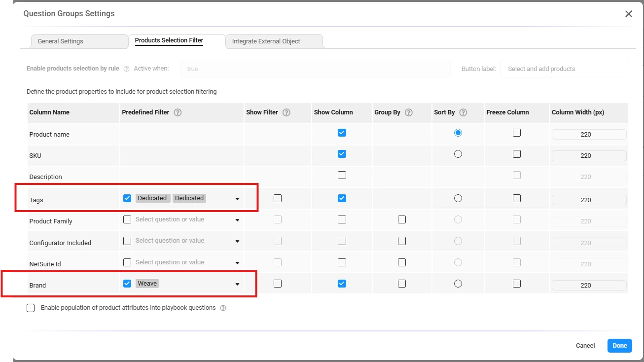Expand Product Family predefined filter dropdown arrow
This screenshot has width=644, height=362.
[x=237, y=220]
